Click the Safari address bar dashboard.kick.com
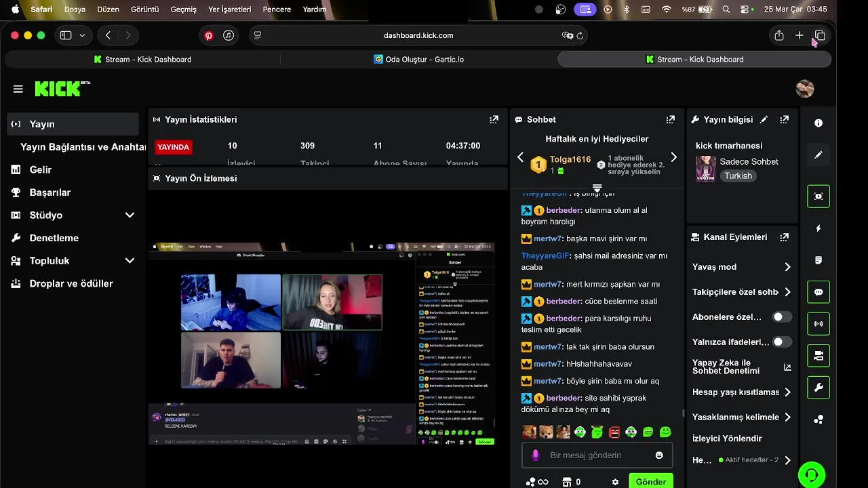This screenshot has height=488, width=868. click(x=418, y=35)
